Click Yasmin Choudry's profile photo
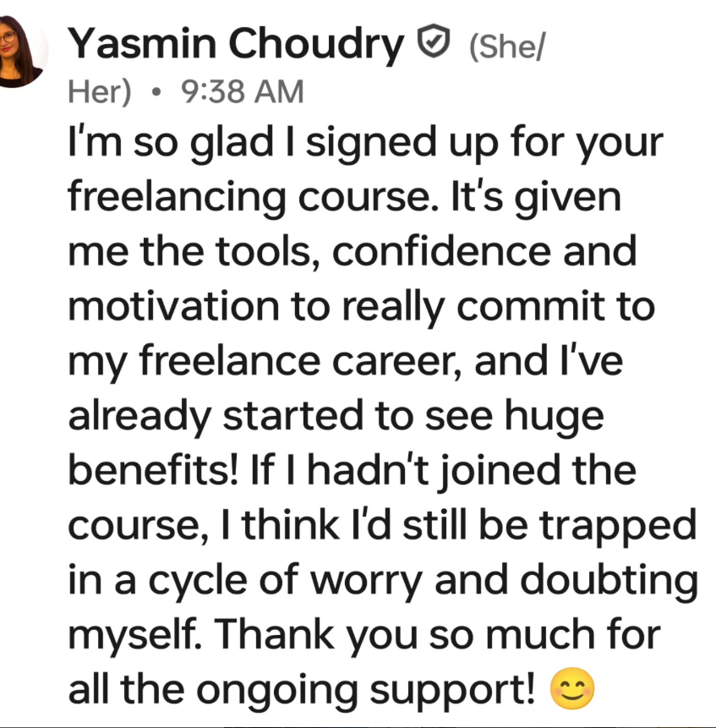 tap(21, 51)
